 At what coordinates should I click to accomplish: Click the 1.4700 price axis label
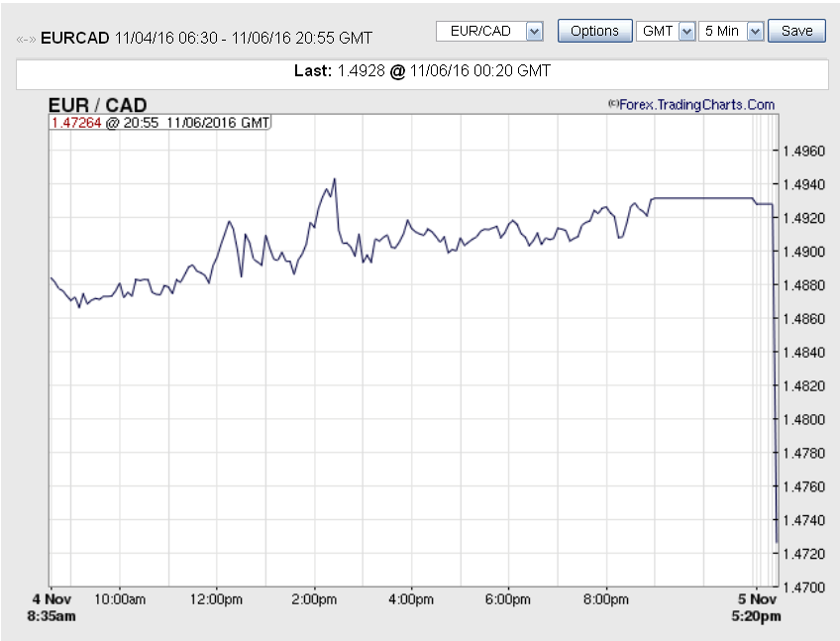pos(803,588)
